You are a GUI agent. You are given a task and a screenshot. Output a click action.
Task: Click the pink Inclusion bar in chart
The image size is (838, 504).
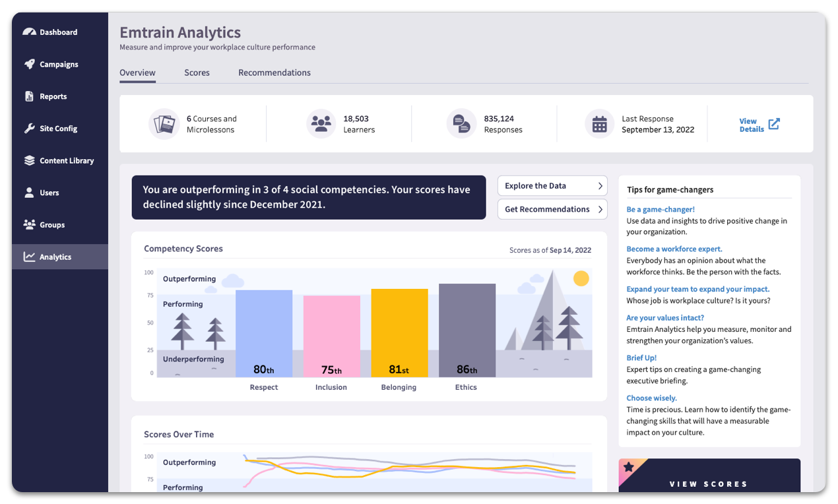point(332,336)
